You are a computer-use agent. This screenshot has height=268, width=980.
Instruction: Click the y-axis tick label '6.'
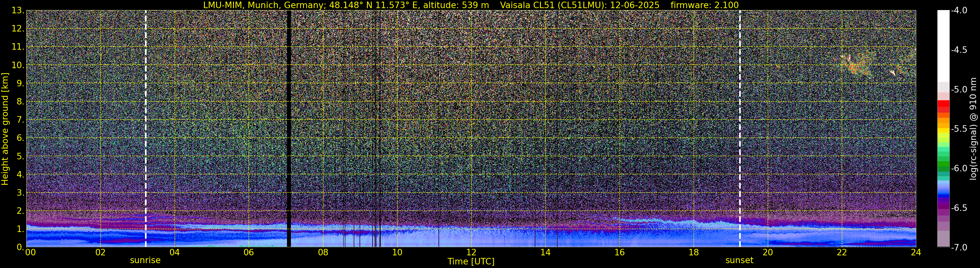point(20,138)
